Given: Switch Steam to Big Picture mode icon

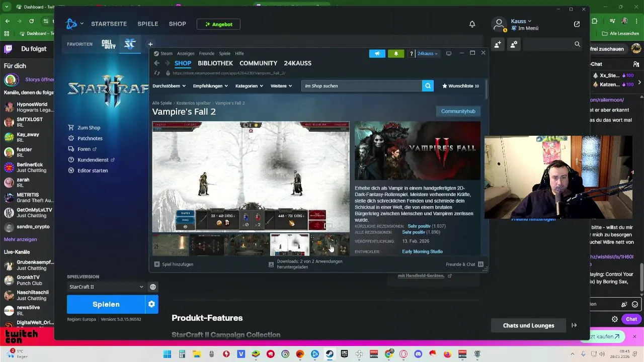Looking at the screenshot, I should tap(449, 53).
